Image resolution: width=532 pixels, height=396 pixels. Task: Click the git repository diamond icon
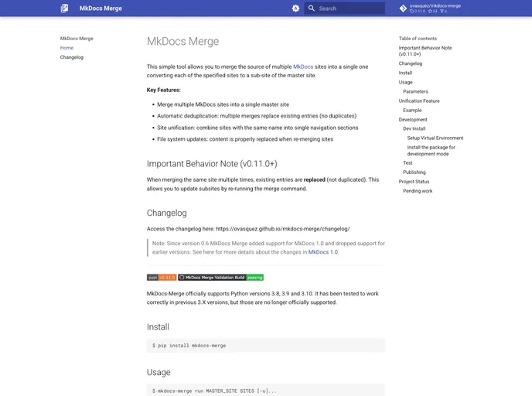403,9
